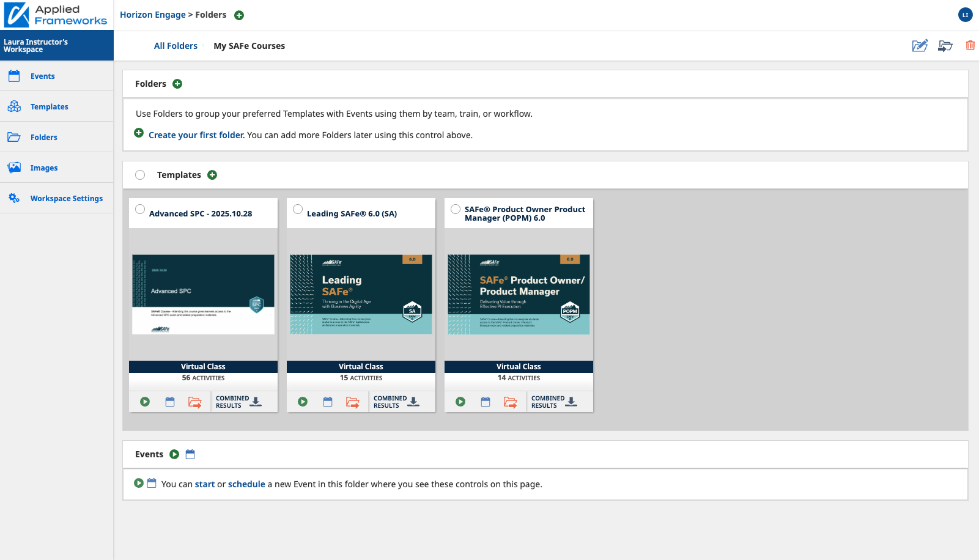Move Advanced SPC using orange folder icon
This screenshot has width=979, height=560.
coord(194,402)
